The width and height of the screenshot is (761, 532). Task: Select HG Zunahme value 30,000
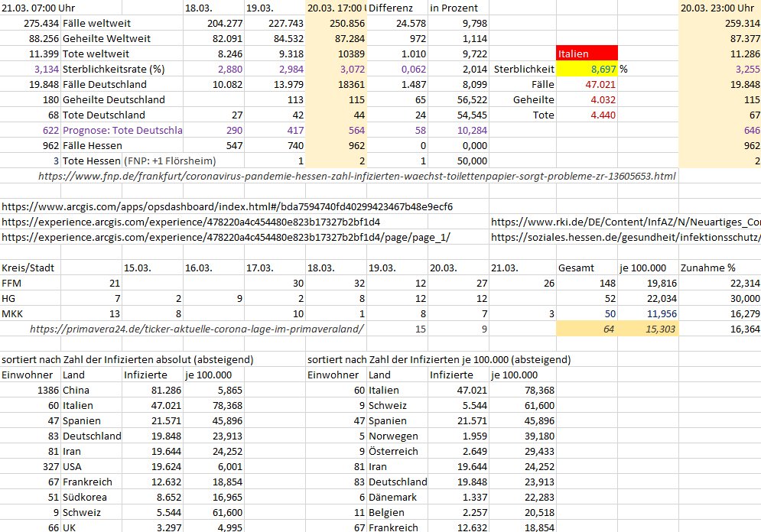[x=720, y=298]
